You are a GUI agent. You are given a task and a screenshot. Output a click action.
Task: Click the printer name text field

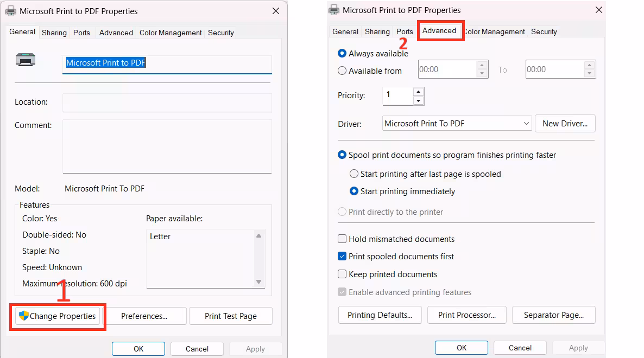[x=167, y=65]
